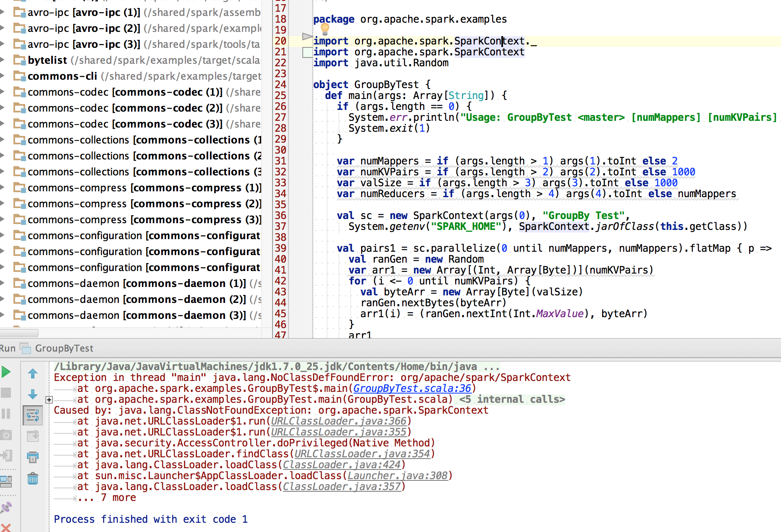Expand the avro-ipc (1) tree node
Image resolution: width=781 pixels, height=532 pixels.
tap(2, 12)
